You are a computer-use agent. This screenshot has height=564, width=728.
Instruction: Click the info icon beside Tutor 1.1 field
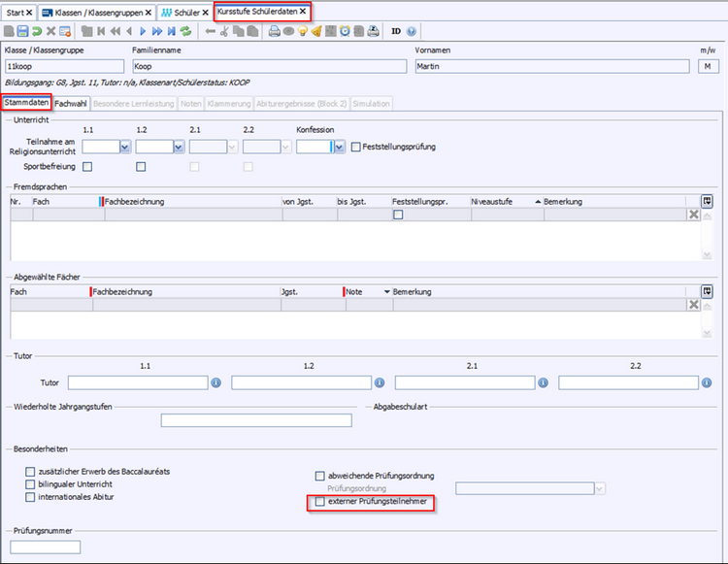(216, 382)
